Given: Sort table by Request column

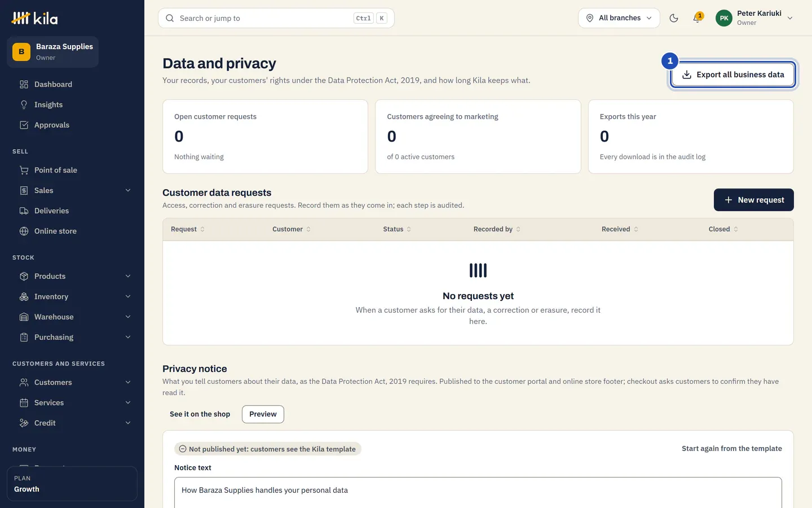Looking at the screenshot, I should pos(188,229).
